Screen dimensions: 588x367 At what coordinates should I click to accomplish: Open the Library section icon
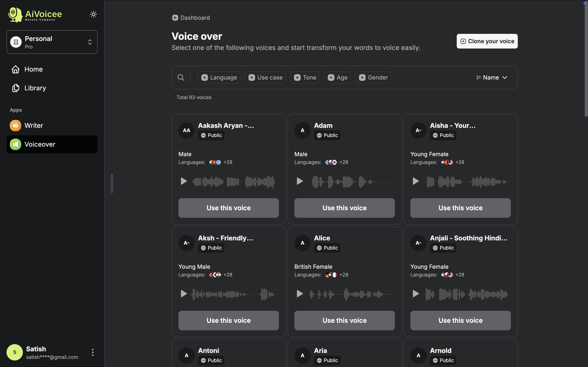tap(15, 88)
